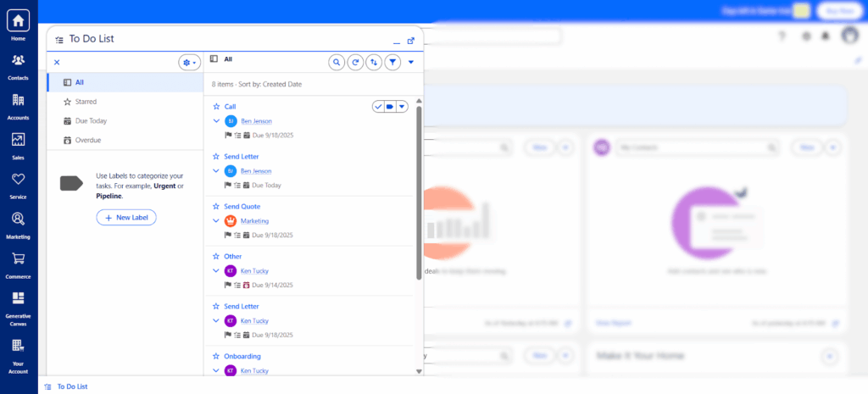Viewport: 868px width, 394px height.
Task: Star the Call task
Action: [x=216, y=107]
